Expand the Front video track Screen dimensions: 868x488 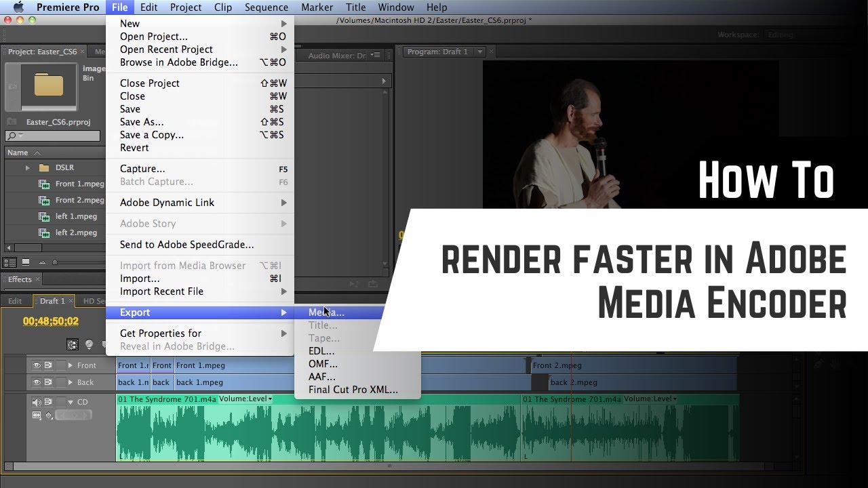[x=71, y=365]
